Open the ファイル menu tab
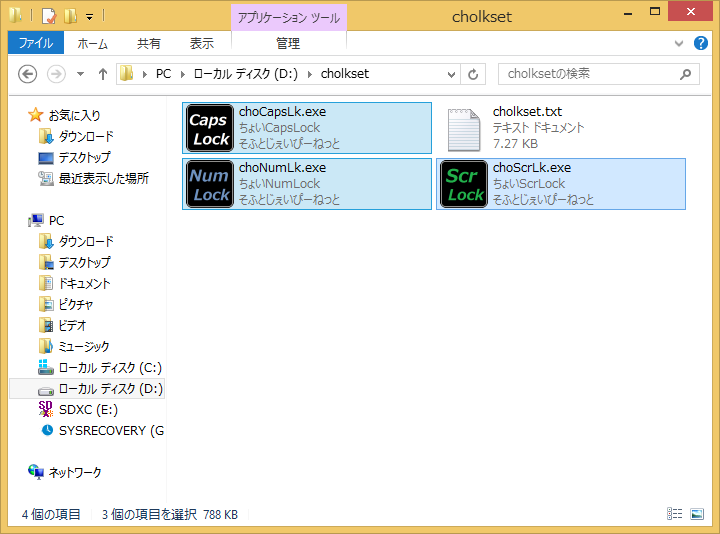Viewport: 720px width, 534px height. [36, 43]
